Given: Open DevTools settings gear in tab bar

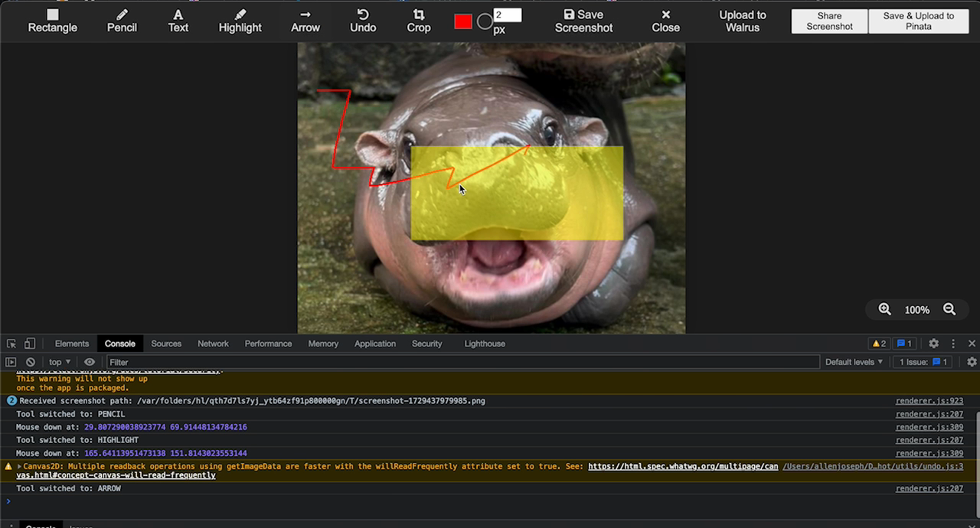Looking at the screenshot, I should click(933, 344).
